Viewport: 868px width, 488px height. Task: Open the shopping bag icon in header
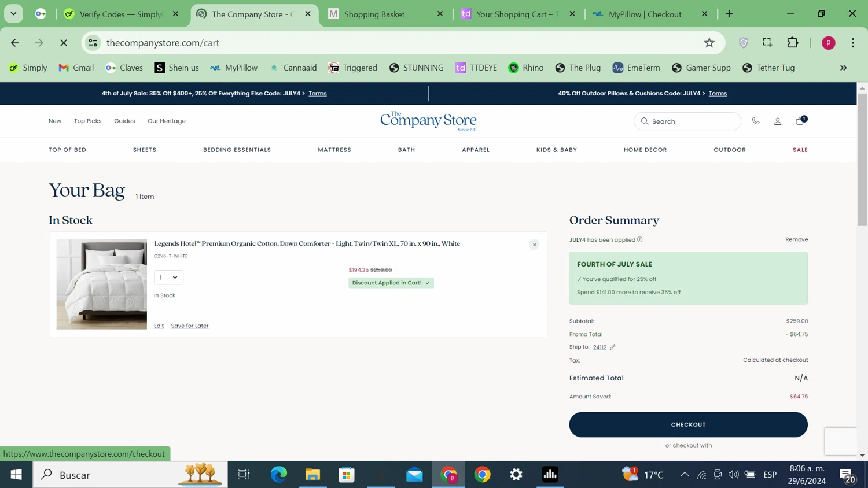coord(800,121)
